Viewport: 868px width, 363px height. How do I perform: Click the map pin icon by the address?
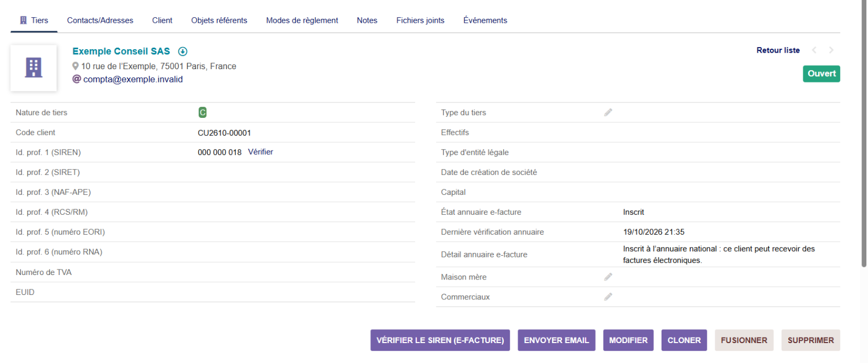pos(76,66)
